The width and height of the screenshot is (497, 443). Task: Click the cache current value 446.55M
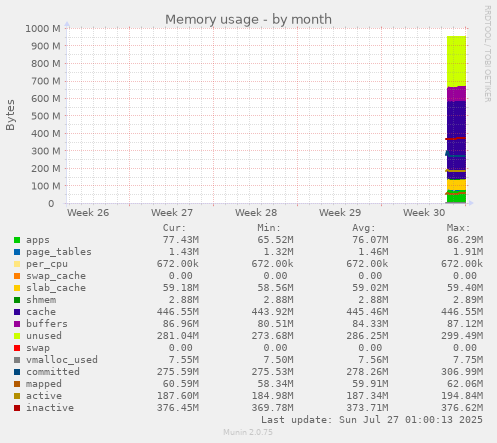coord(178,312)
